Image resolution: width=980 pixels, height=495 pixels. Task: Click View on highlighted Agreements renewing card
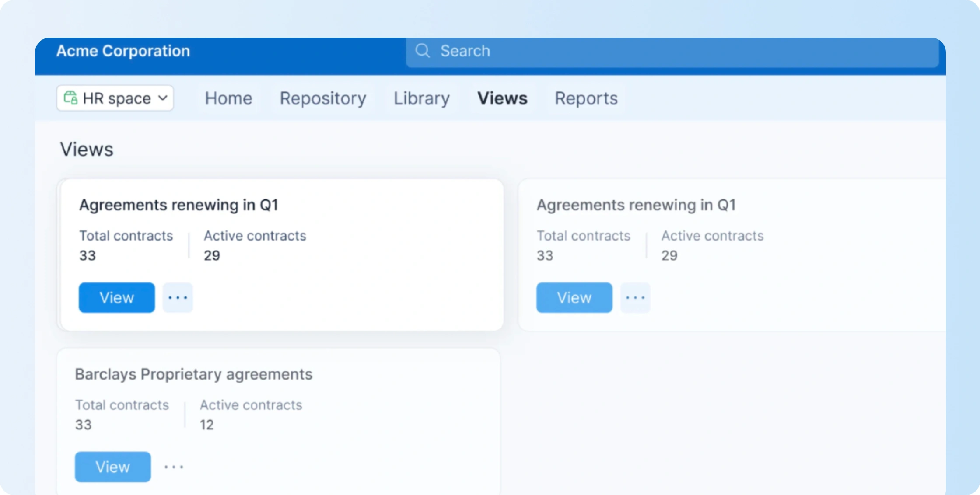(117, 298)
